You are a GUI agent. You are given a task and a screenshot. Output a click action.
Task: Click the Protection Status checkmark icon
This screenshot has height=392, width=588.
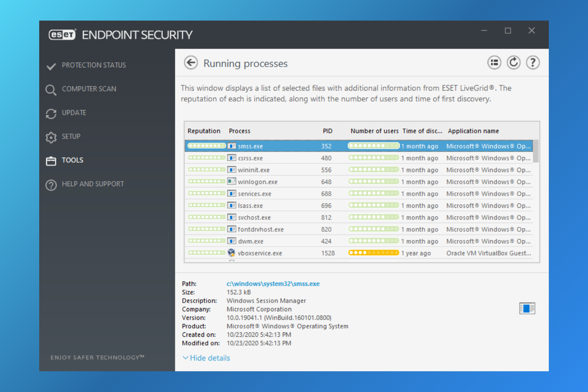click(51, 66)
